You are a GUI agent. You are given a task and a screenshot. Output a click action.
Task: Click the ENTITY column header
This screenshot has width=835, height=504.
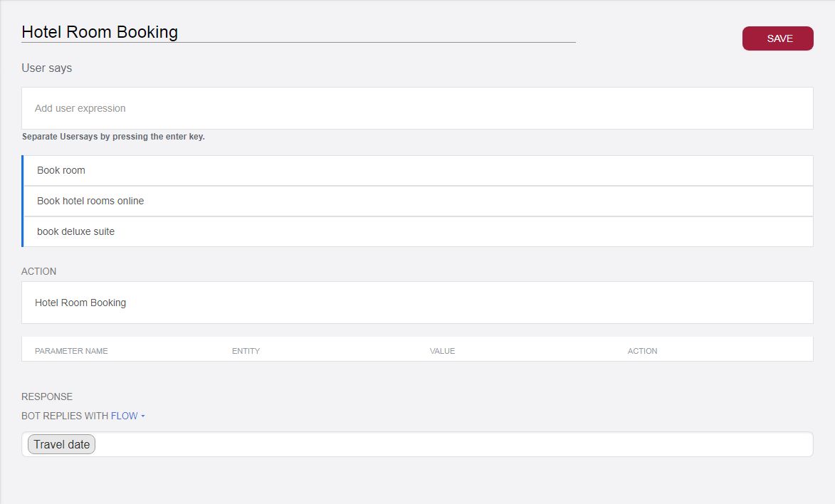(246, 351)
